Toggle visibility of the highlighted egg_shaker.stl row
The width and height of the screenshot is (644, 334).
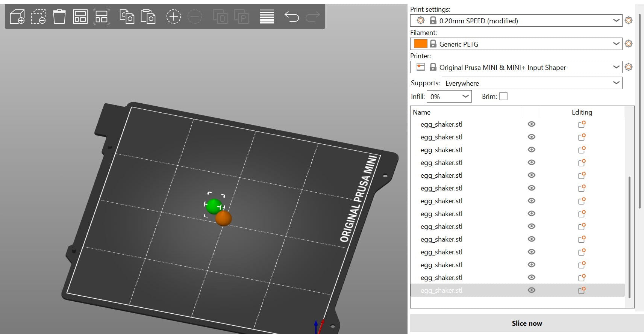(531, 290)
